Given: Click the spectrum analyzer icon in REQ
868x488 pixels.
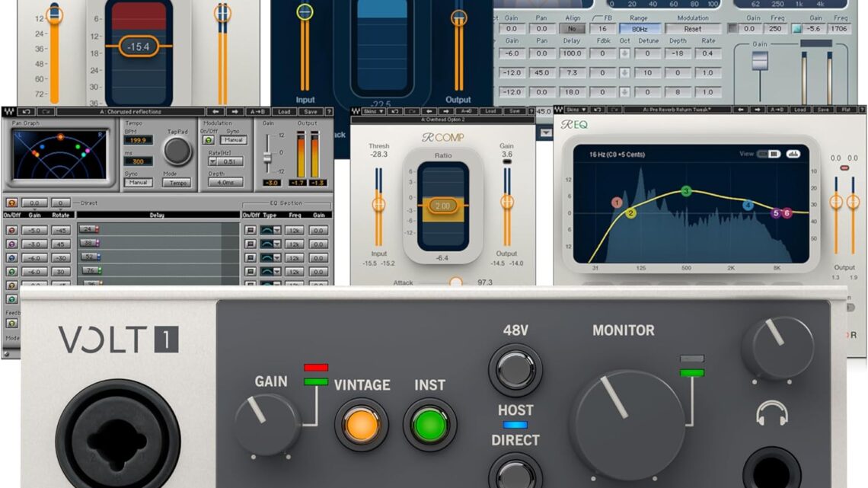Looking at the screenshot, I should tap(793, 154).
